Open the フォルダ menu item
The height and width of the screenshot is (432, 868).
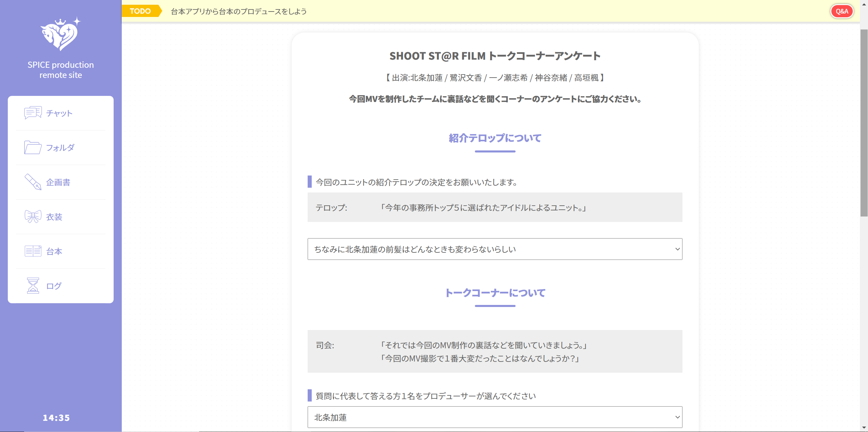click(x=60, y=148)
